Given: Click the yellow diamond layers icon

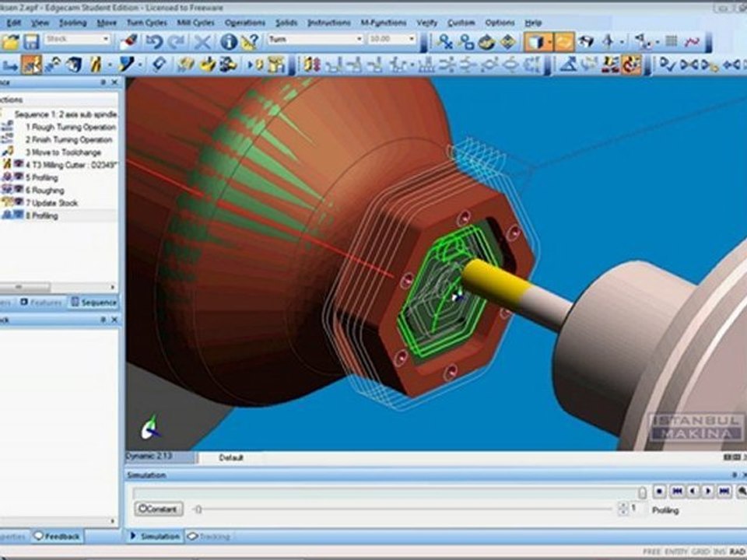Looking at the screenshot, I should [507, 42].
